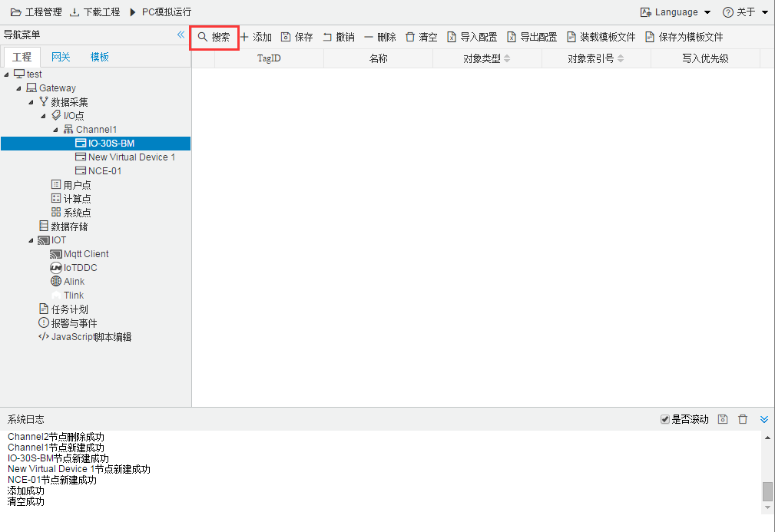Collapse the navigation menu with double chevron

(181, 35)
